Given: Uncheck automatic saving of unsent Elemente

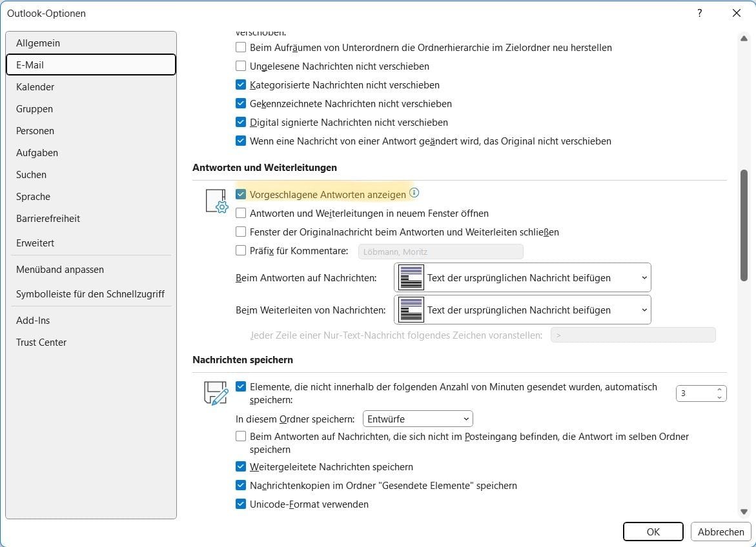Looking at the screenshot, I should [241, 386].
